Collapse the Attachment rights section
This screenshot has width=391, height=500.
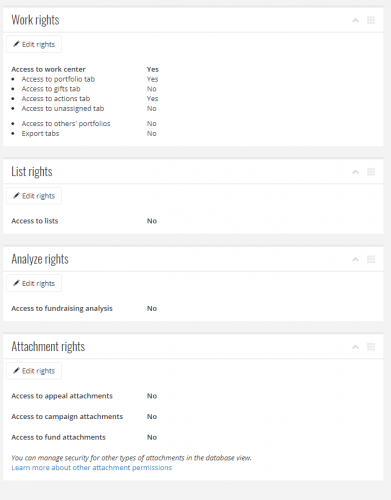click(355, 347)
